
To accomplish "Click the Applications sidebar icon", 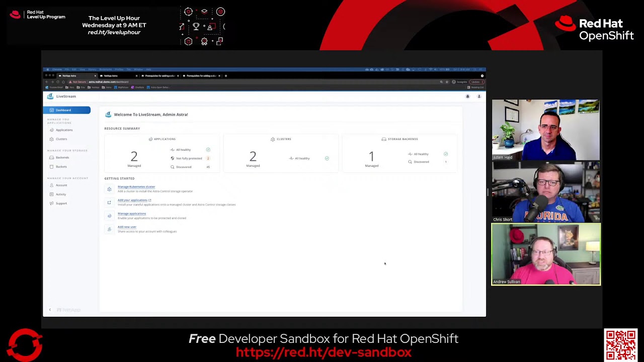I will click(51, 130).
